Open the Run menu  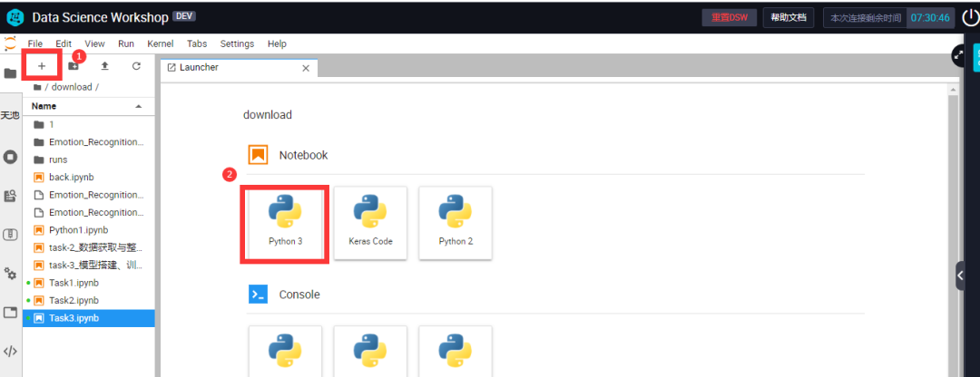[126, 43]
